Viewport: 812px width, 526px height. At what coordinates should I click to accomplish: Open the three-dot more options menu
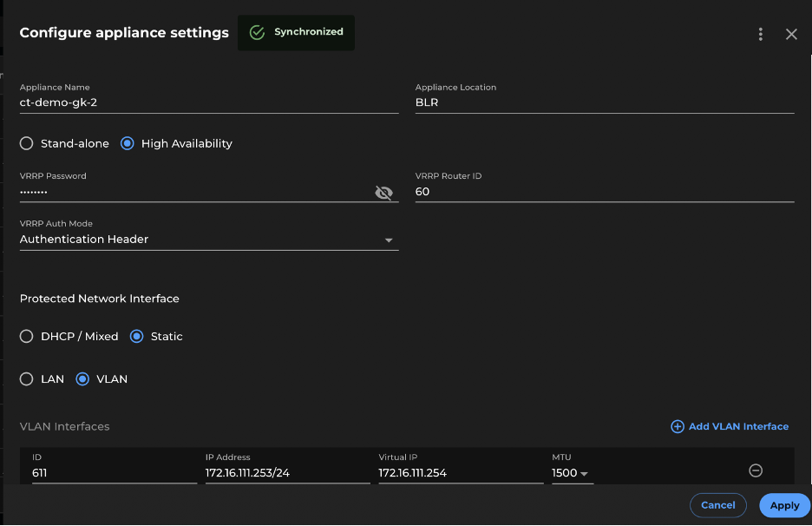point(761,34)
